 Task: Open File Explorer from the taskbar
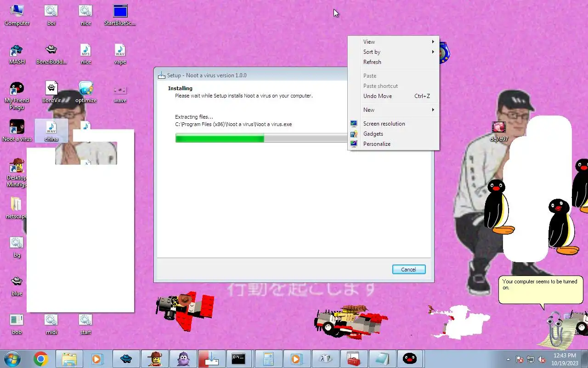tap(69, 359)
